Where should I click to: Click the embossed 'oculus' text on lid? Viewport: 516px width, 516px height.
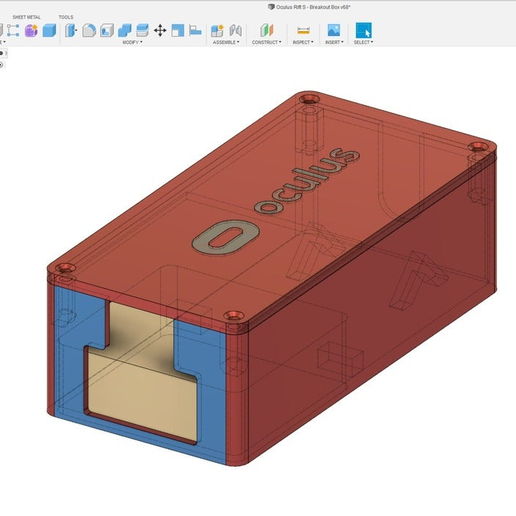tap(307, 182)
